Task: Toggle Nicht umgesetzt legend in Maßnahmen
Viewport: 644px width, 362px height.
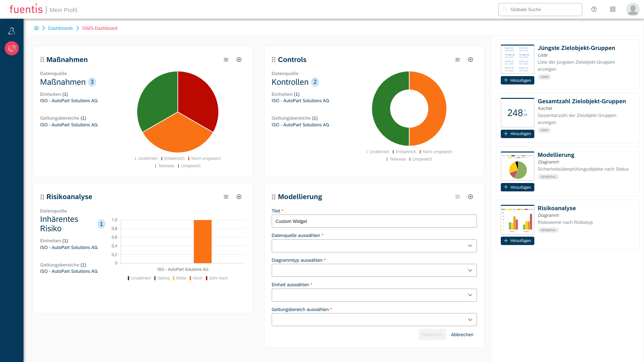Action: coord(206,159)
